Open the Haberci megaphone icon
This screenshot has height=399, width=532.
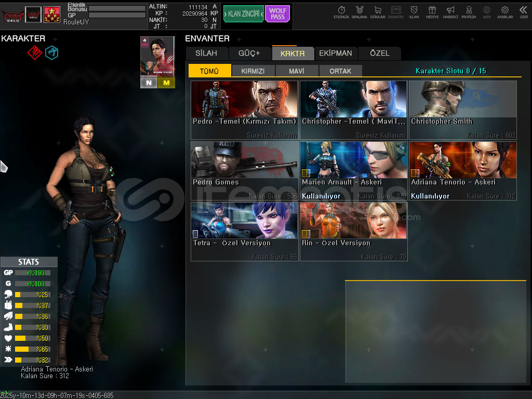pos(450,12)
